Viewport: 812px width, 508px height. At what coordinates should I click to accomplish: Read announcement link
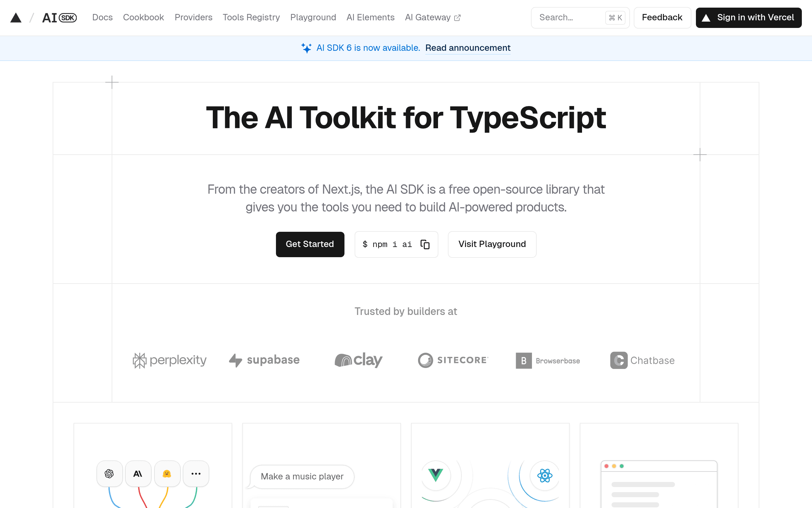pos(468,48)
